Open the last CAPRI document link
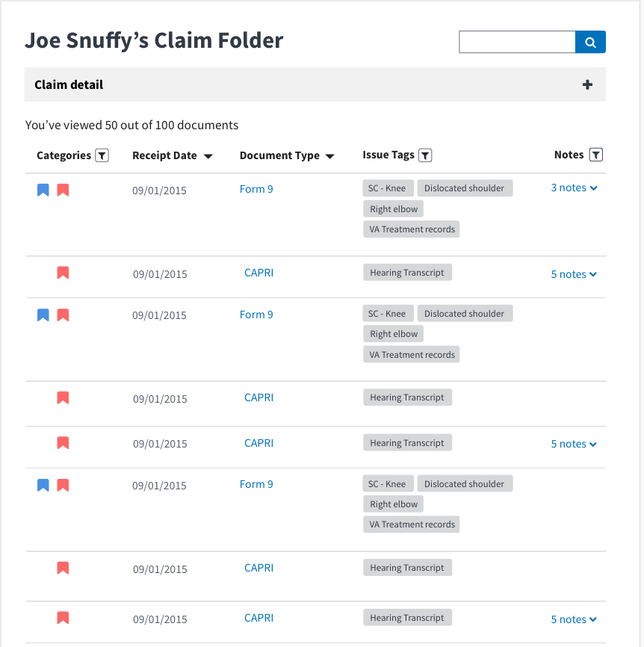The width and height of the screenshot is (644, 647). pyautogui.click(x=258, y=618)
